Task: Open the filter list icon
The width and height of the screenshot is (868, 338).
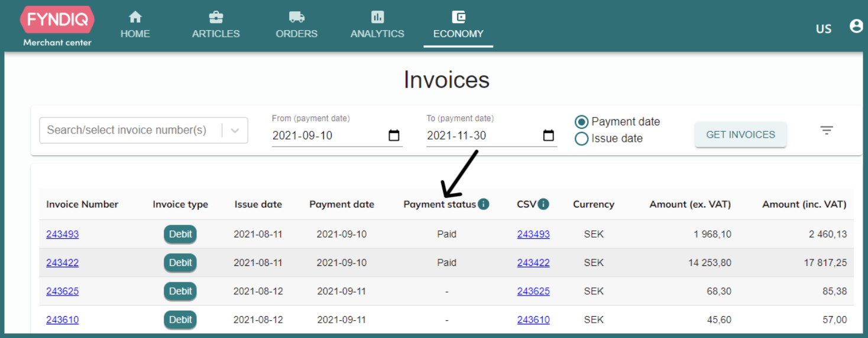Action: coord(827,131)
